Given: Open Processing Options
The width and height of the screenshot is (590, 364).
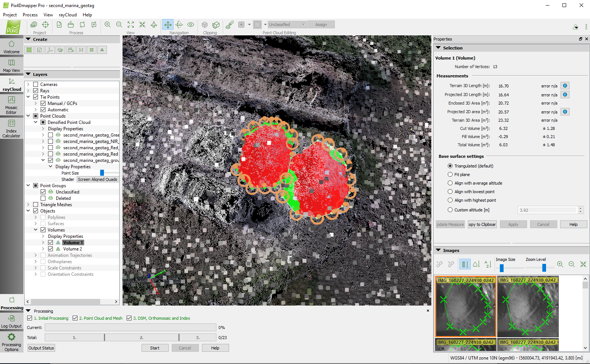Looking at the screenshot, I should [12, 342].
